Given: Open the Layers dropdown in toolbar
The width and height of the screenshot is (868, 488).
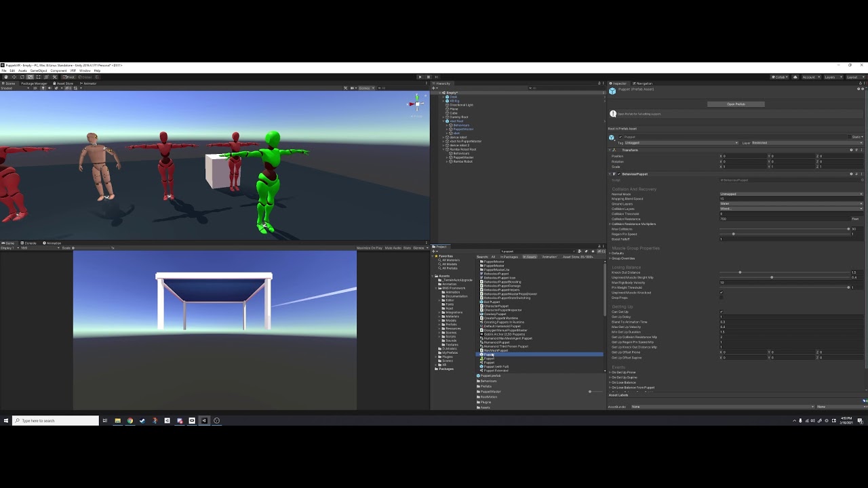Looking at the screenshot, I should (833, 77).
